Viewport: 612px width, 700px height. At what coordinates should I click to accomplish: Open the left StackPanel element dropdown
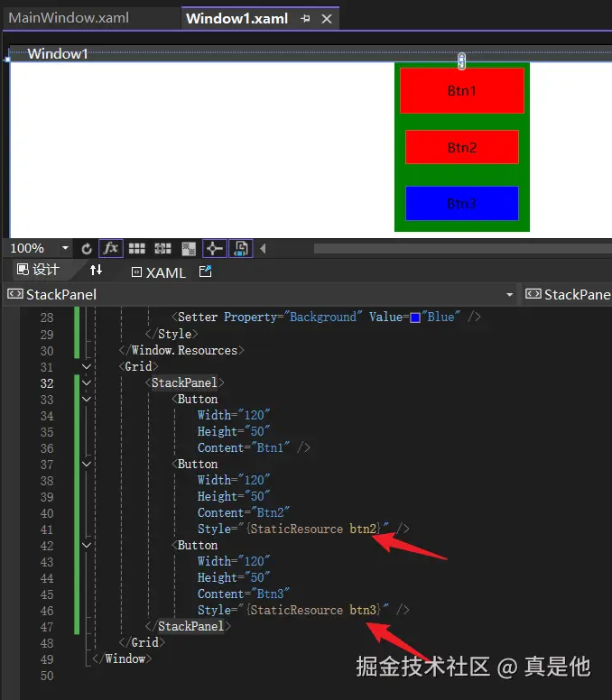pos(509,295)
